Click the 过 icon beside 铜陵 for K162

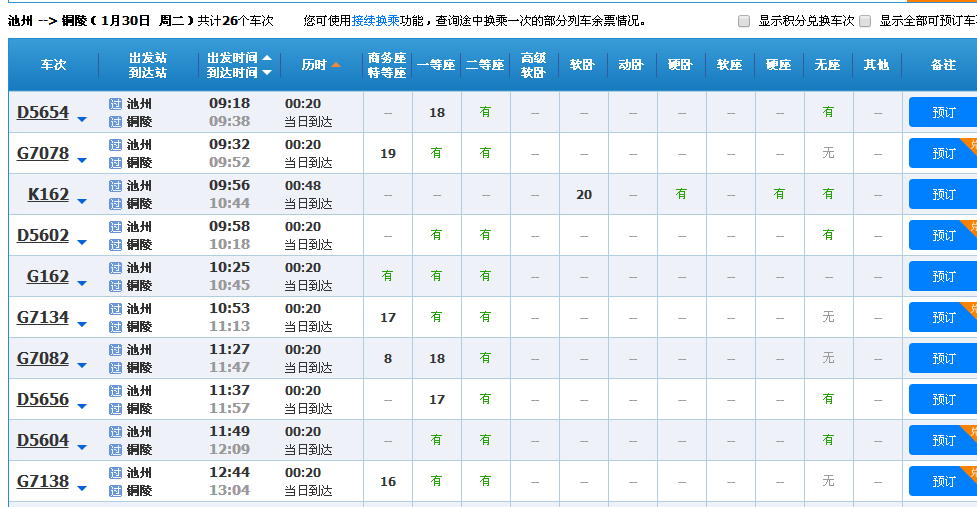point(115,203)
